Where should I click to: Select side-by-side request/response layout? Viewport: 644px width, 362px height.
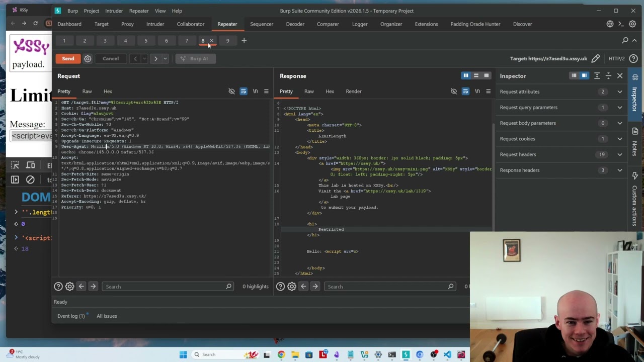(466, 76)
